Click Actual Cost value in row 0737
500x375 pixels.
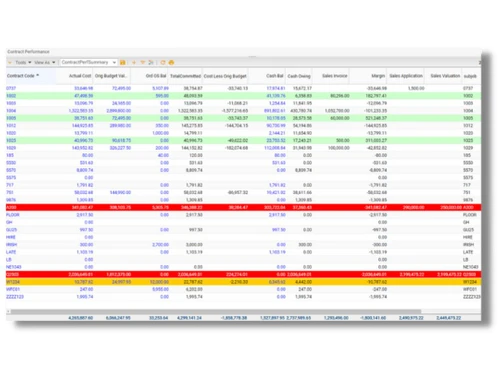point(83,88)
